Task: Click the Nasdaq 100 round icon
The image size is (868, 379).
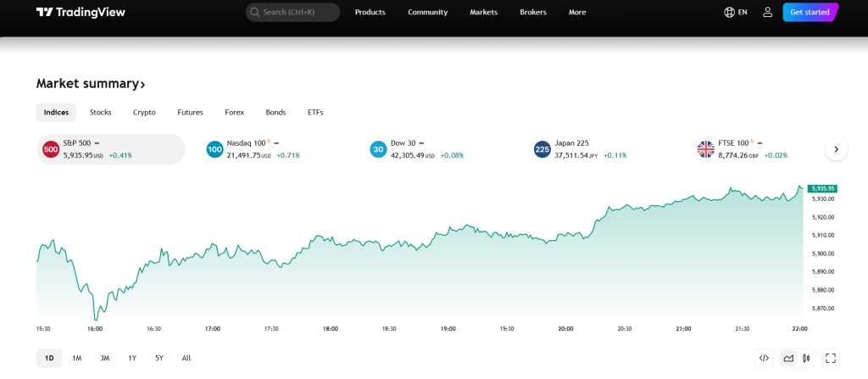Action: click(214, 149)
